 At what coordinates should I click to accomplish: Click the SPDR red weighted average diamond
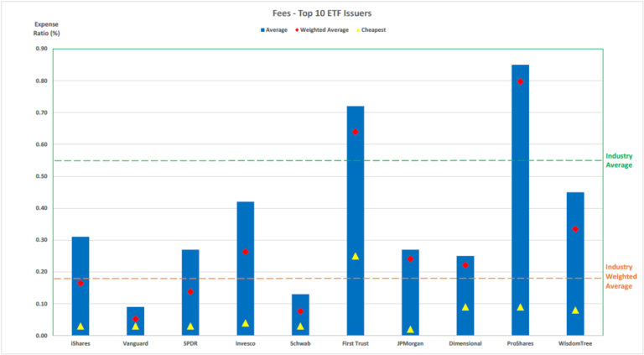point(190,292)
